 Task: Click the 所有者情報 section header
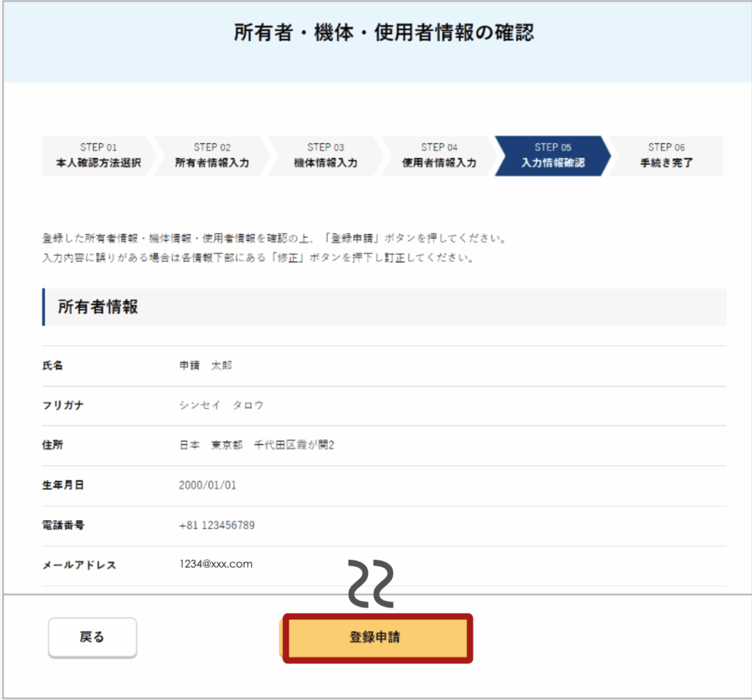point(98,307)
